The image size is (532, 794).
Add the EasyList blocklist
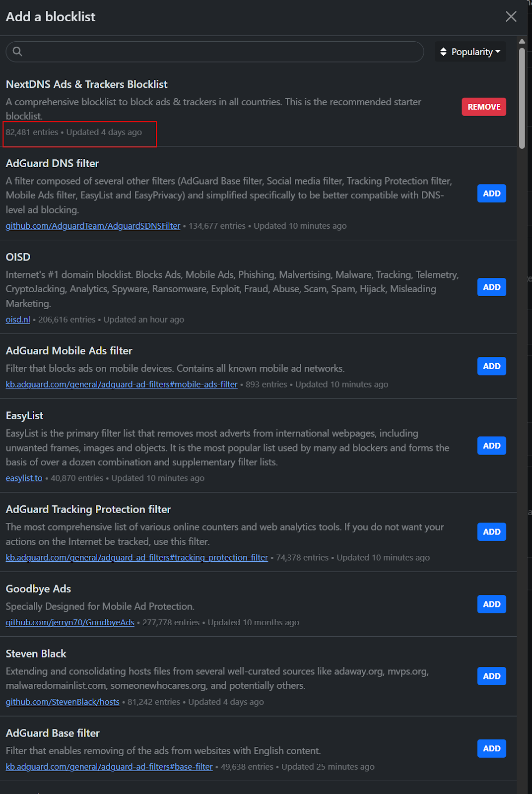click(491, 446)
